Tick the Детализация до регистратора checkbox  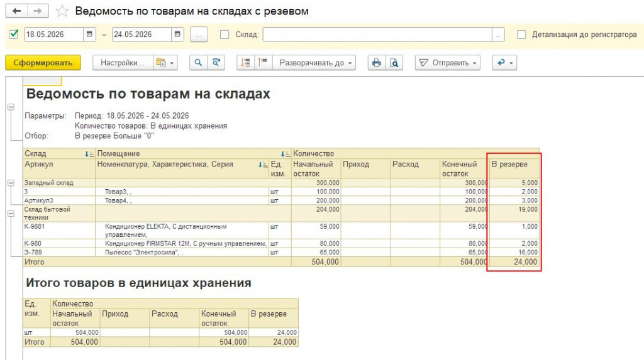(x=521, y=35)
